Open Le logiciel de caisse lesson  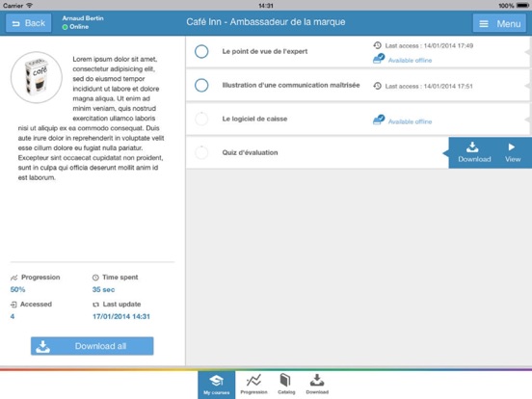click(254, 119)
